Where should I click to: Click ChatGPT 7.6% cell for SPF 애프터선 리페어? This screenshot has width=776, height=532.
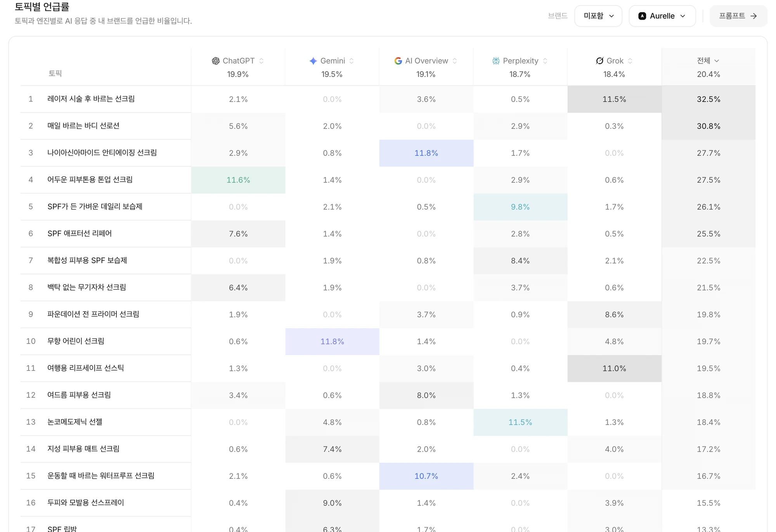[x=238, y=234]
